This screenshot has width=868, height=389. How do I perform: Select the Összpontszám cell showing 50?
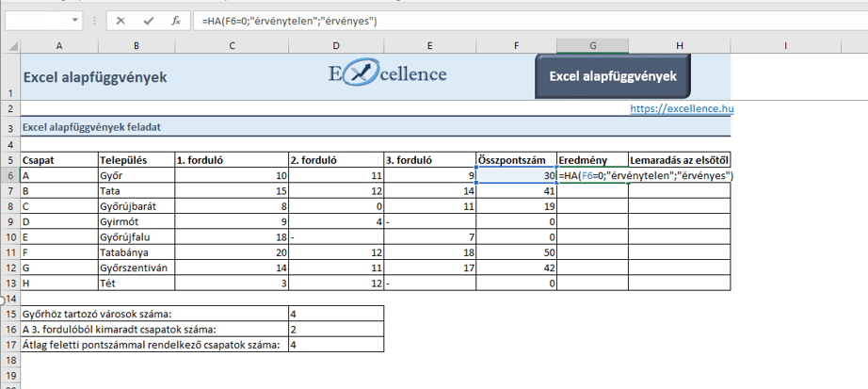coord(516,252)
